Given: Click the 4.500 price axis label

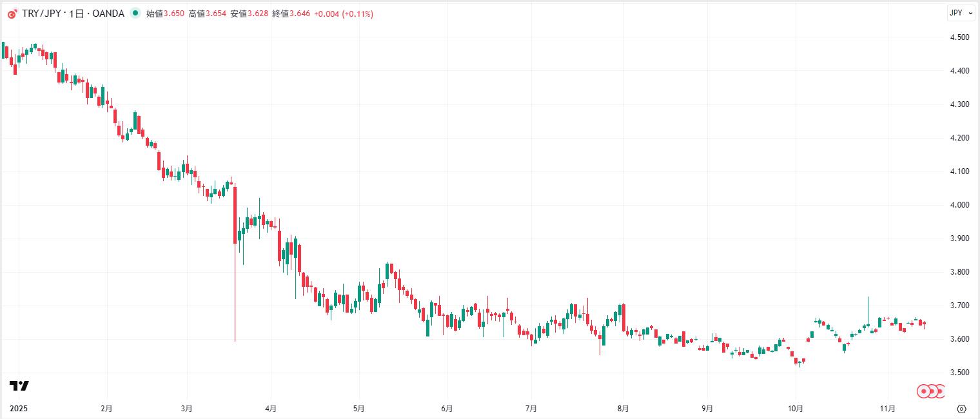Looking at the screenshot, I should click(959, 37).
